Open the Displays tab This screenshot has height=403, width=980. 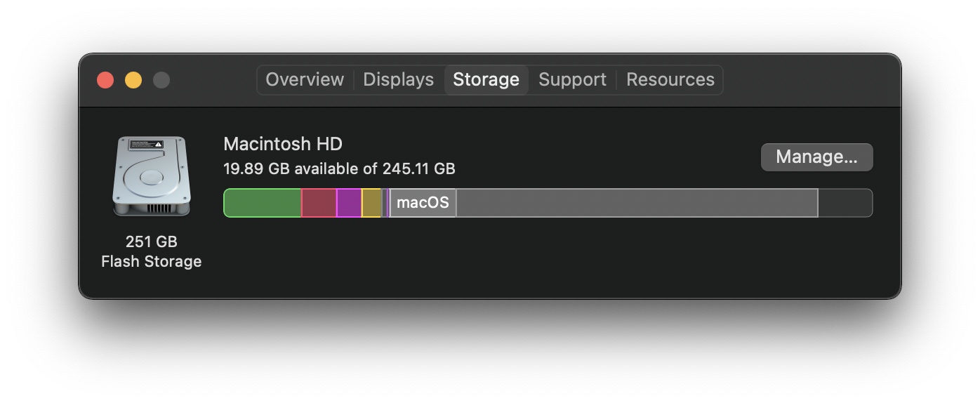pyautogui.click(x=398, y=80)
